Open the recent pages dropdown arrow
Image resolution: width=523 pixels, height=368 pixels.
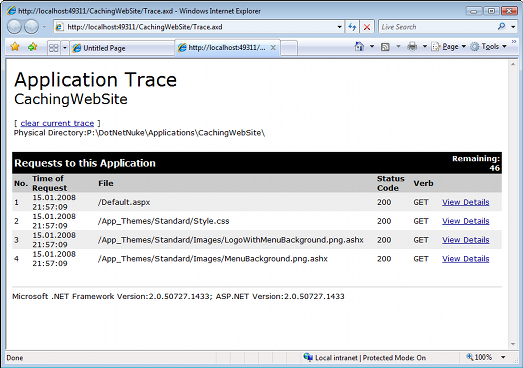click(x=44, y=27)
